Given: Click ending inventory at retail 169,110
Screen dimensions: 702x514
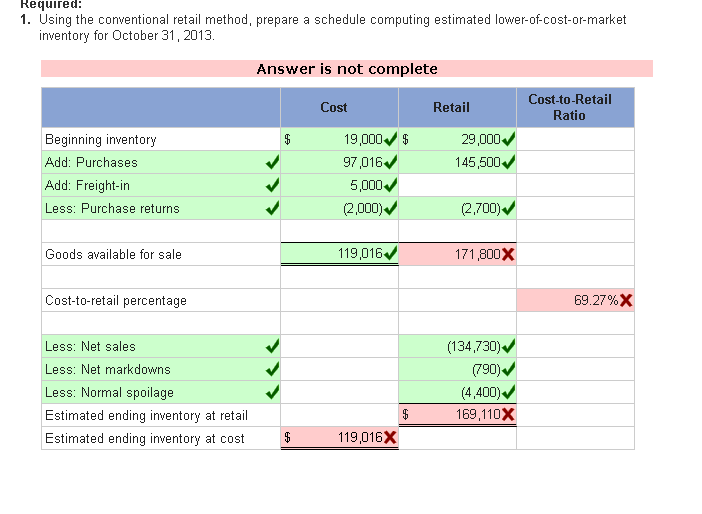Looking at the screenshot, I should coord(478,415).
